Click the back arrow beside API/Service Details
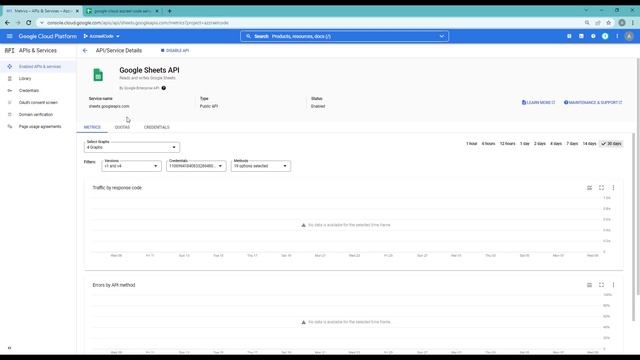Image resolution: width=640 pixels, height=360 pixels. click(85, 51)
